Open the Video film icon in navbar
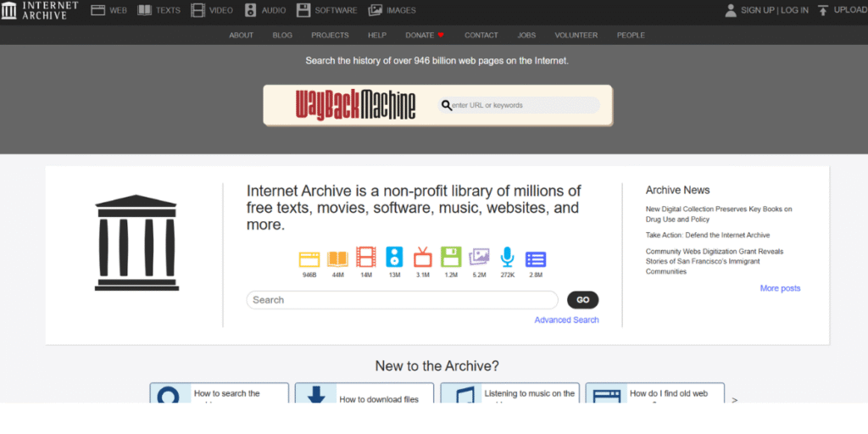Viewport: 868px width, 434px height. point(198,10)
